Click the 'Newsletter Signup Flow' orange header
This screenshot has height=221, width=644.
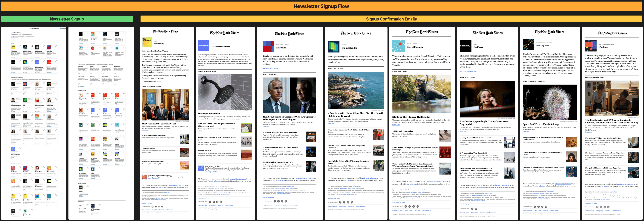point(321,6)
